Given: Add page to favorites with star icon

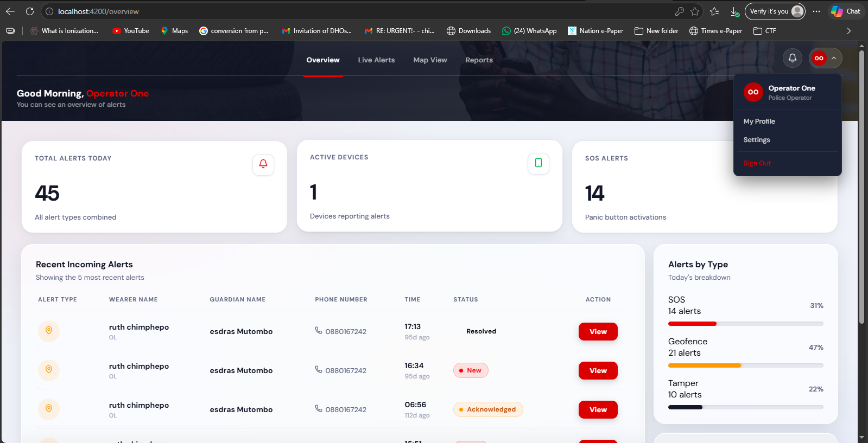Looking at the screenshot, I should (695, 11).
